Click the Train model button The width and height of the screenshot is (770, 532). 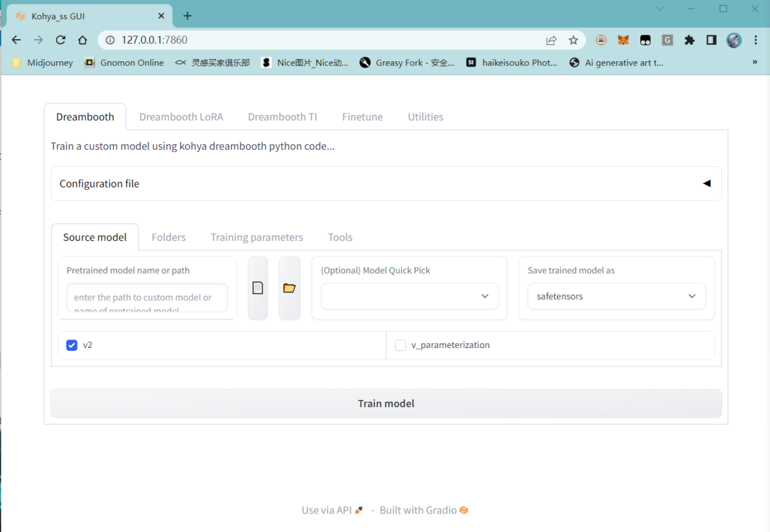click(x=386, y=404)
